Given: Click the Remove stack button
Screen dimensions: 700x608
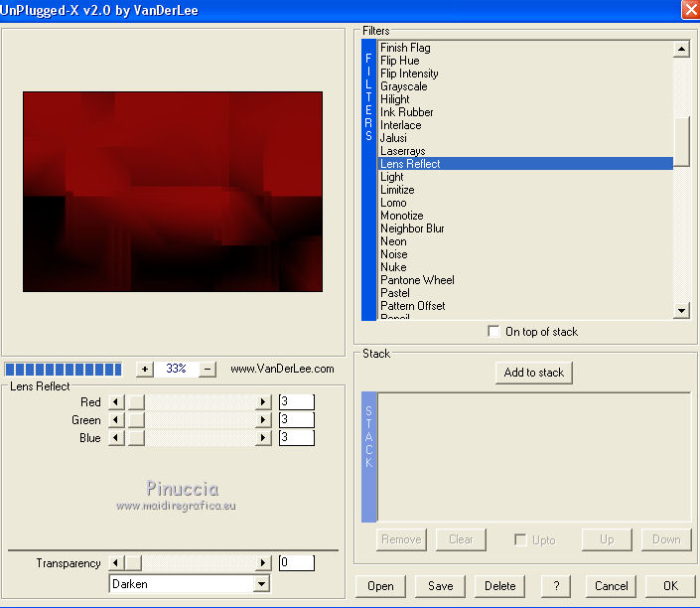Looking at the screenshot, I should pyautogui.click(x=401, y=539).
